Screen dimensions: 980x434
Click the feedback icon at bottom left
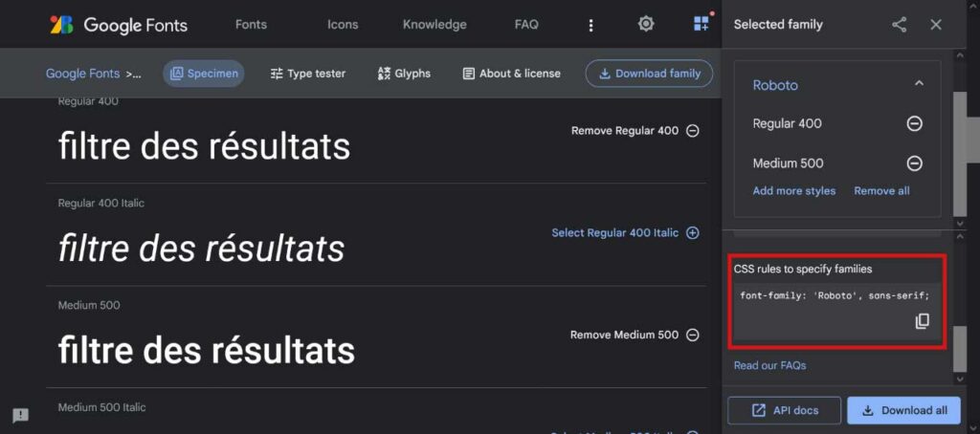coord(21,415)
